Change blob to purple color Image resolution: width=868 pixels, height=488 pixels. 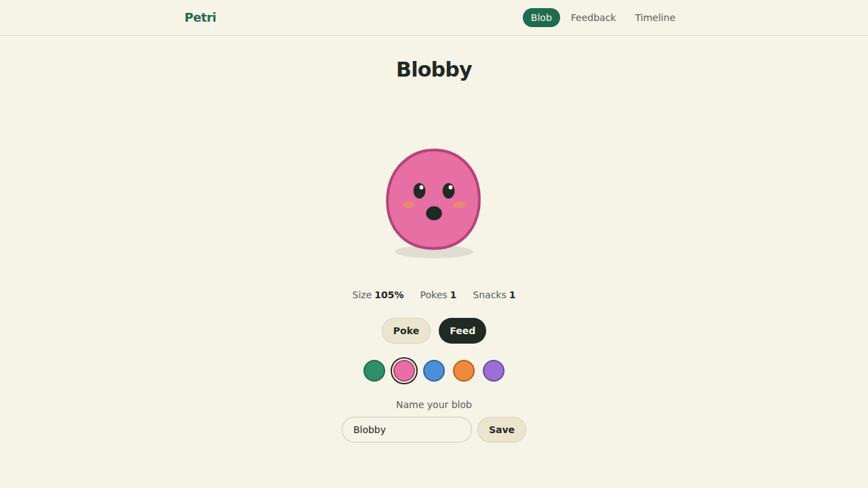(494, 371)
